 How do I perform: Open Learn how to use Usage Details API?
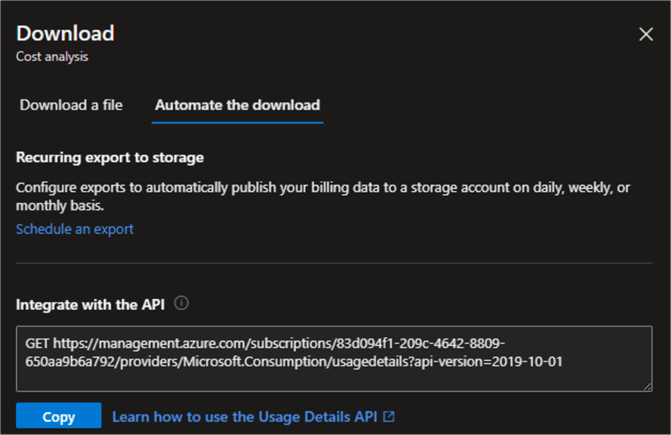click(246, 416)
